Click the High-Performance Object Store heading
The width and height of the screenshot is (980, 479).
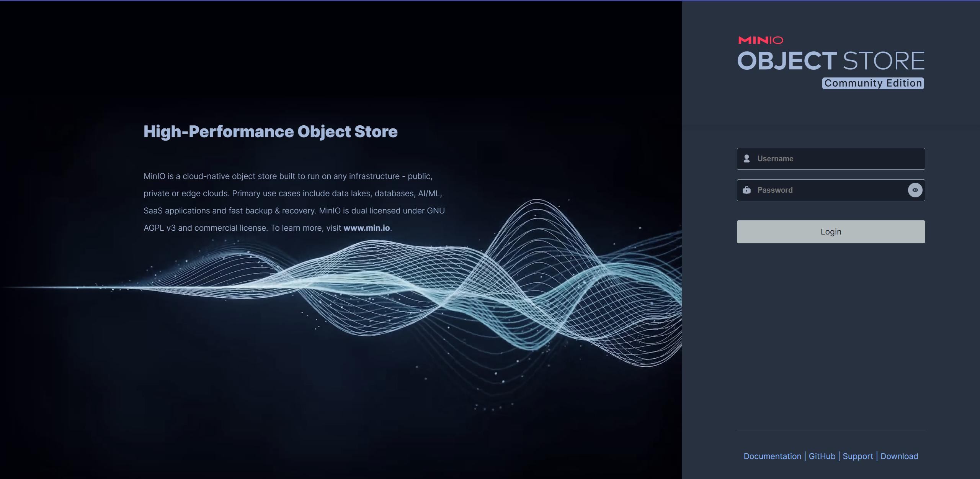pyautogui.click(x=270, y=131)
